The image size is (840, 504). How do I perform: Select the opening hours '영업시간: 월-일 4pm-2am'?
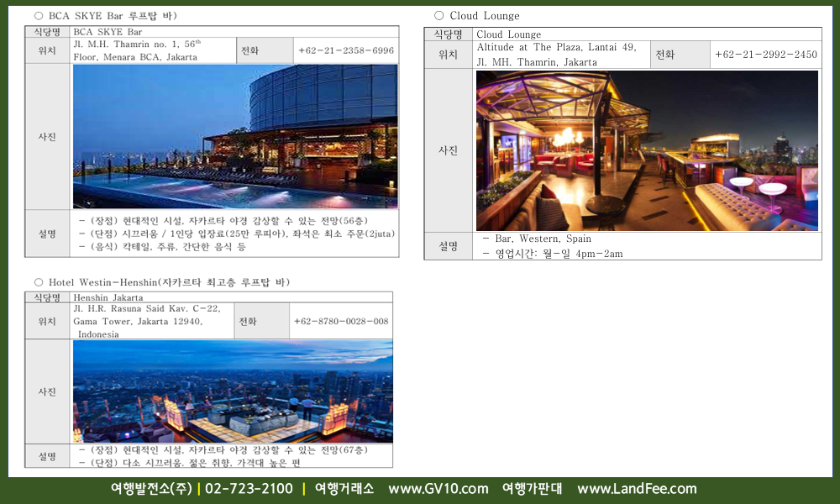click(553, 254)
